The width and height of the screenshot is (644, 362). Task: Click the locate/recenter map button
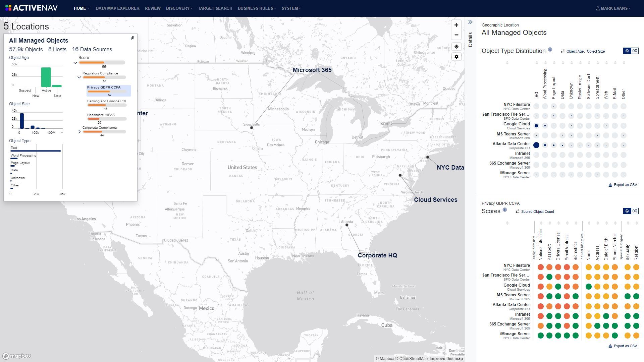[456, 47]
